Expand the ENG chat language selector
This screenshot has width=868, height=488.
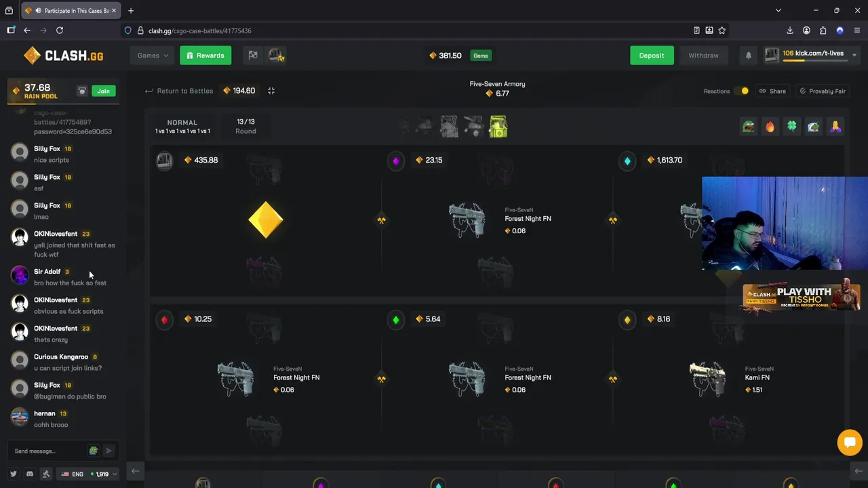(89, 474)
